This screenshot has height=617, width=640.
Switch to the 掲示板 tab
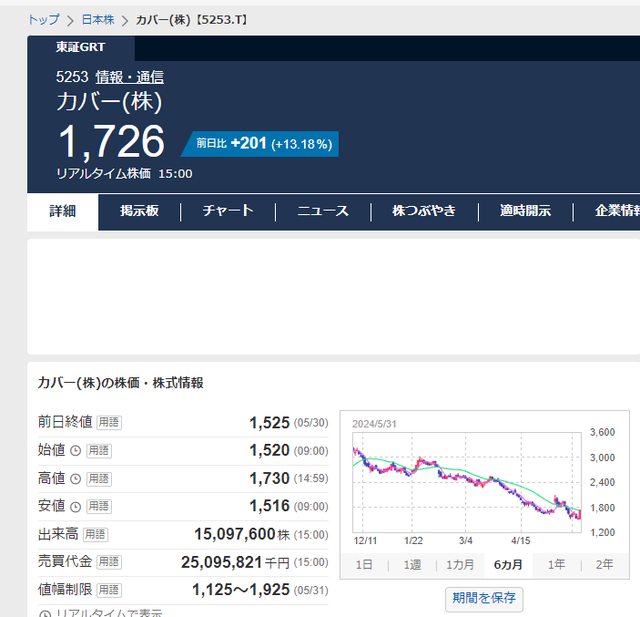(139, 211)
